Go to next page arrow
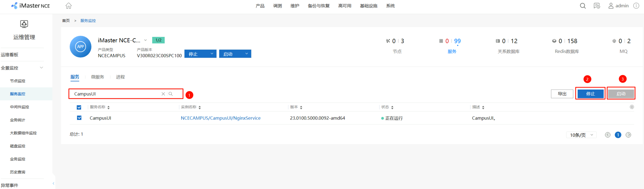The image size is (644, 189). coord(628,135)
